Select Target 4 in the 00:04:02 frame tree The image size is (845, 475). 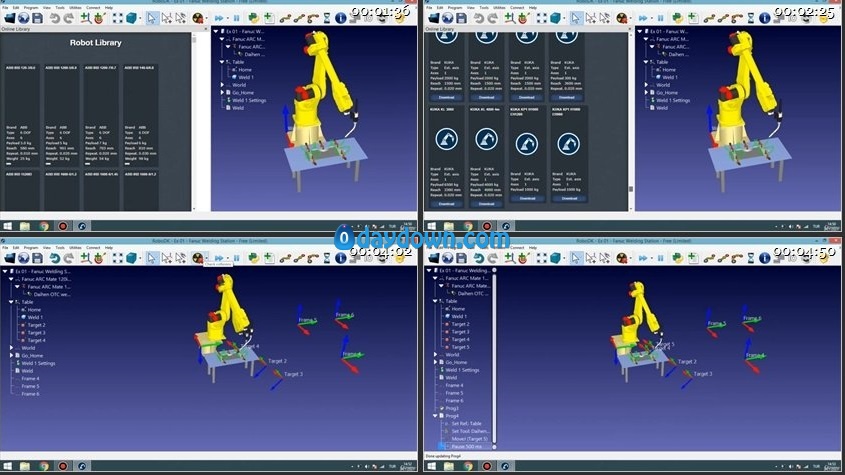[37, 341]
